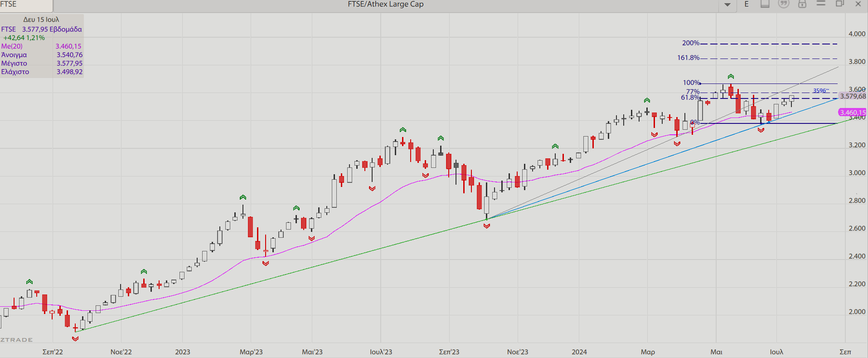
Task: Click the Μαρ'23 time axis label
Action: tap(251, 352)
